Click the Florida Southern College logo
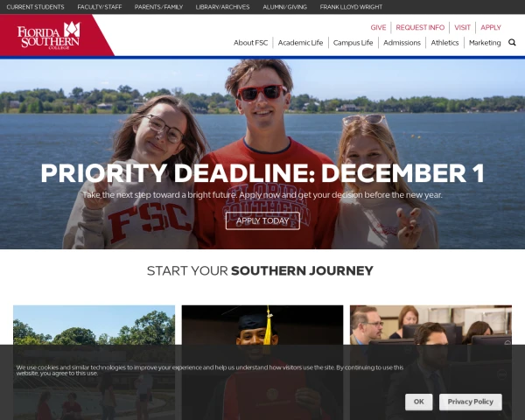 (48, 36)
